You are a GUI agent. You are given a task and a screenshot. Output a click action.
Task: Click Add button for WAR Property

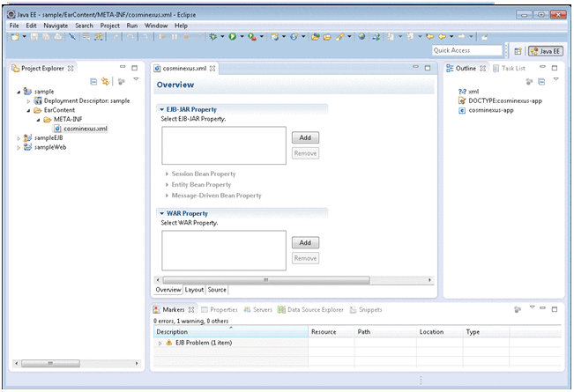coord(304,242)
